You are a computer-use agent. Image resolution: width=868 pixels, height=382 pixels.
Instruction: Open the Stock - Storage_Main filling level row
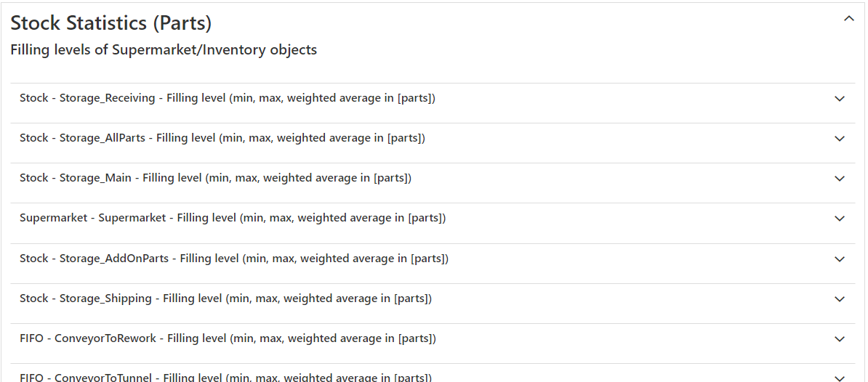(215, 178)
